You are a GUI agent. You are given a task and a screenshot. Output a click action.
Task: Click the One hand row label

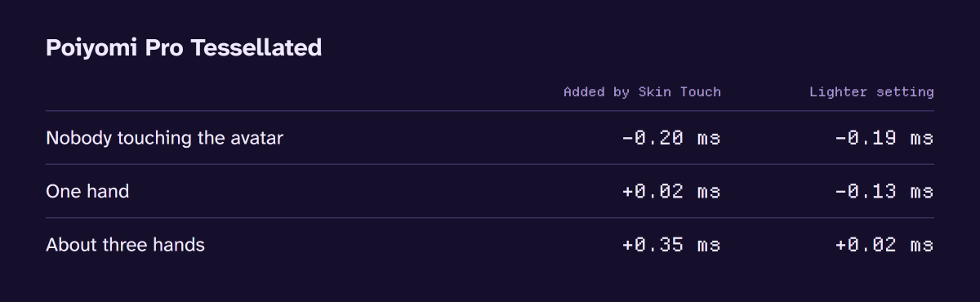[x=87, y=191]
